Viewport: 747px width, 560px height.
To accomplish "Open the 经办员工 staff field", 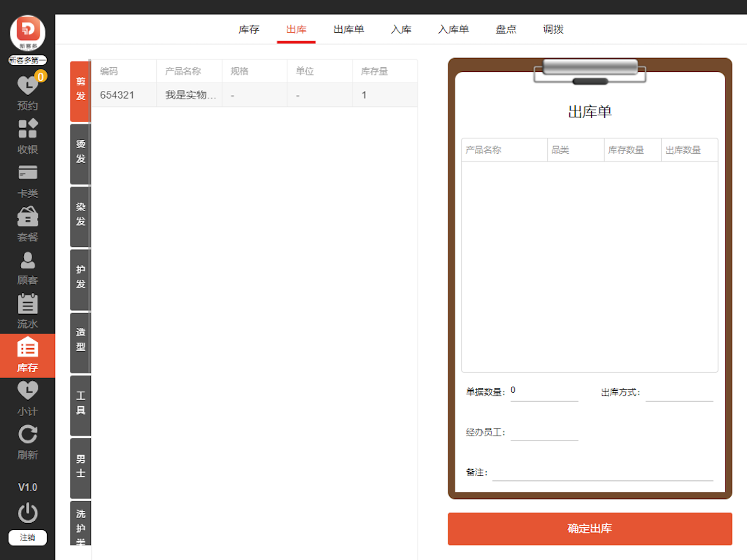I will [544, 433].
